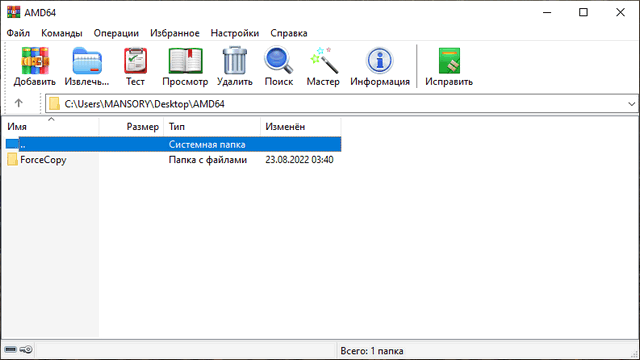The height and width of the screenshot is (360, 640).
Task: Click the folder icon in address bar
Action: click(54, 104)
